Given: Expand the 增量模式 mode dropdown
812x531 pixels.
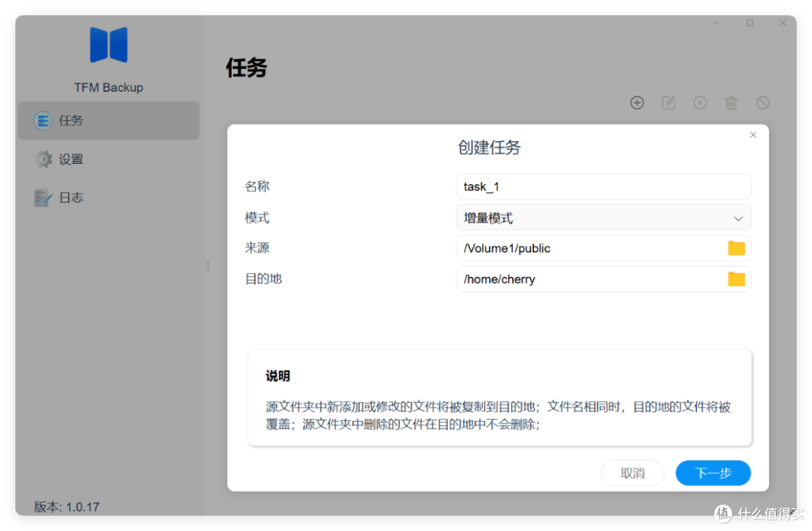Looking at the screenshot, I should coord(603,217).
